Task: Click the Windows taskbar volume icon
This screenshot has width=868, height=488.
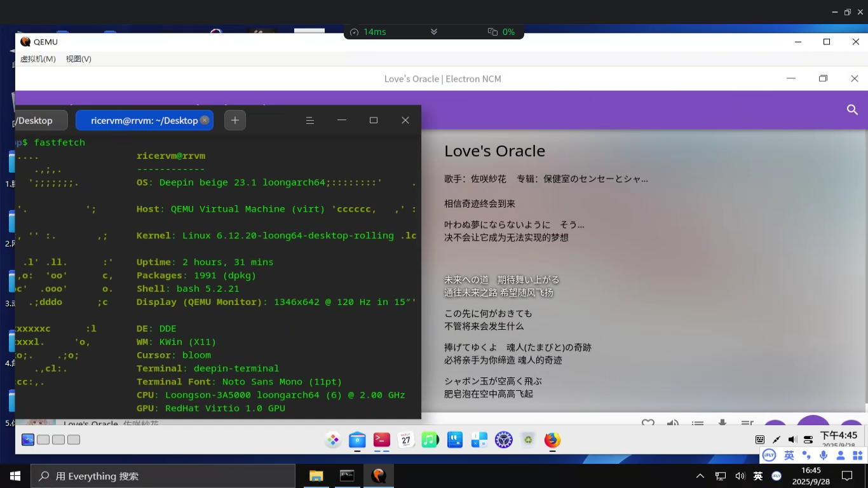Action: coord(740,475)
